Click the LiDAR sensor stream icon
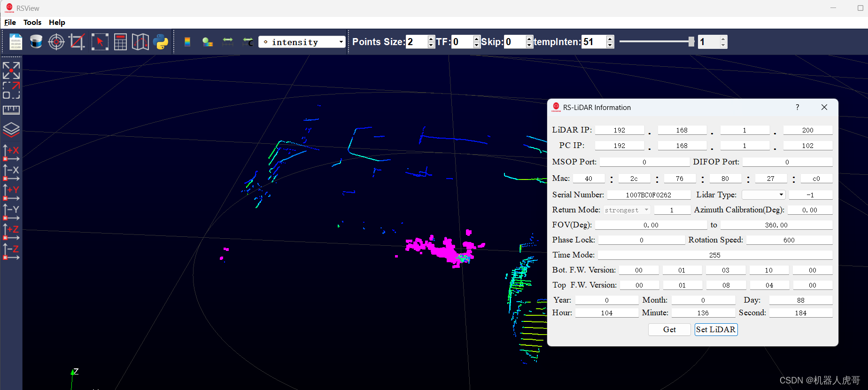868x390 pixels. [x=36, y=42]
